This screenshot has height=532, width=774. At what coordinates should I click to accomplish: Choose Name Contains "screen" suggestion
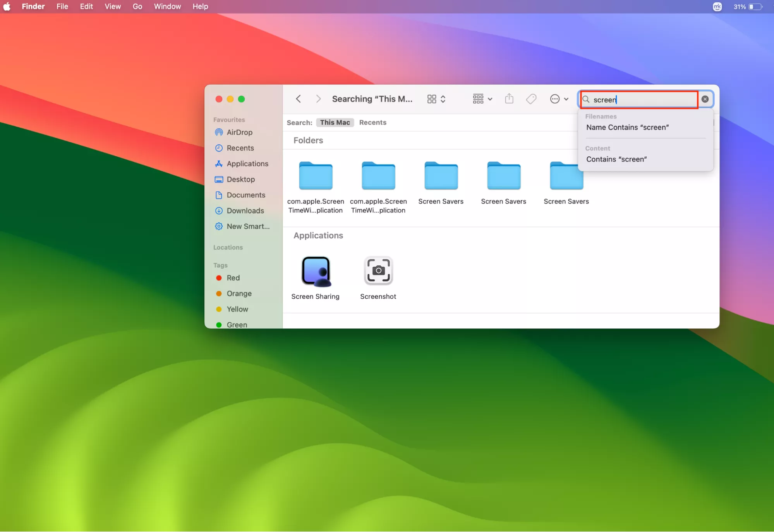click(627, 127)
